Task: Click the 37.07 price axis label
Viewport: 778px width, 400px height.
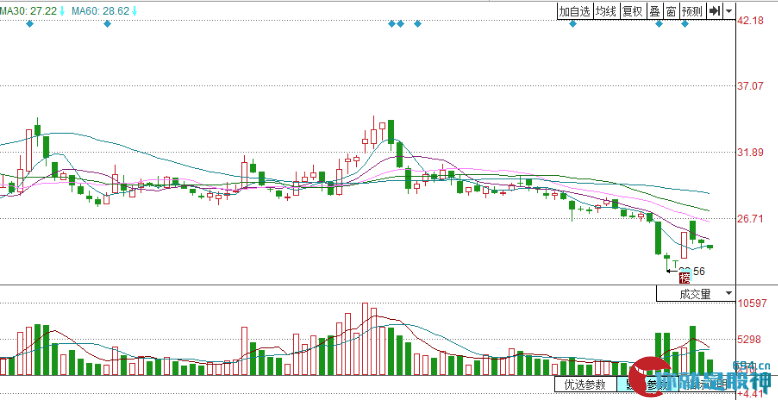Action: [x=752, y=86]
